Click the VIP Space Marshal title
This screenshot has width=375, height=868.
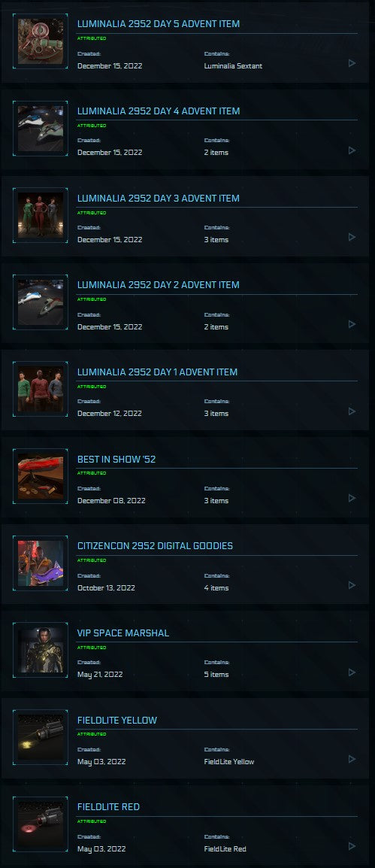(123, 633)
